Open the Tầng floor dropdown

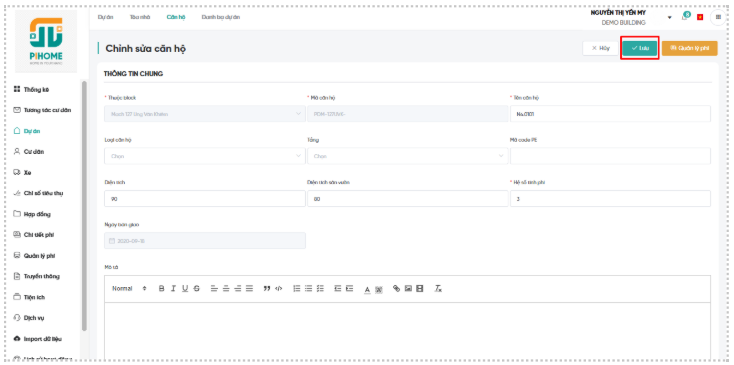tap(408, 156)
